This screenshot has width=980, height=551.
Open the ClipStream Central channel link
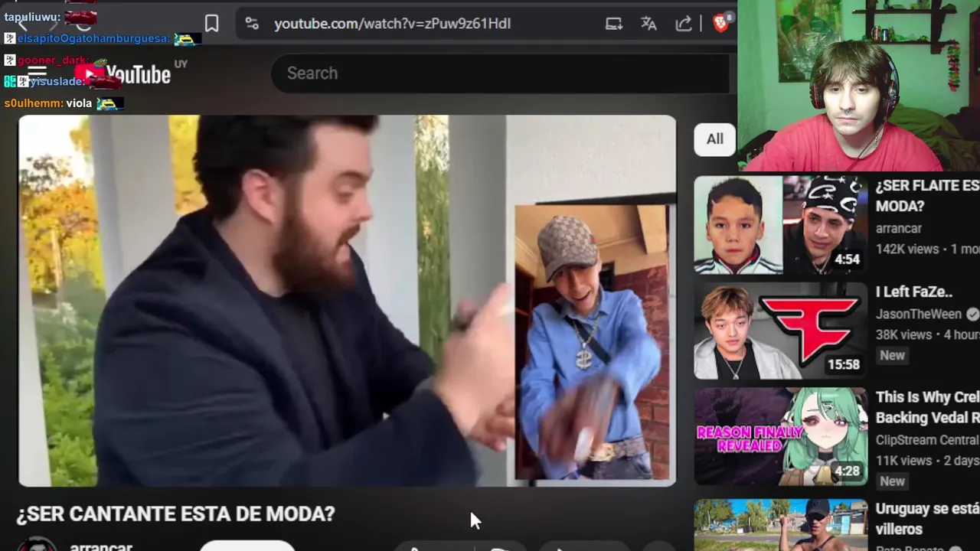(x=927, y=440)
